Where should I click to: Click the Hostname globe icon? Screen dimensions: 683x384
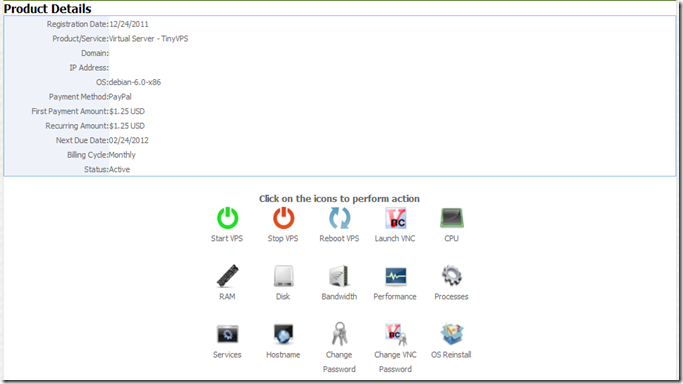tap(284, 334)
